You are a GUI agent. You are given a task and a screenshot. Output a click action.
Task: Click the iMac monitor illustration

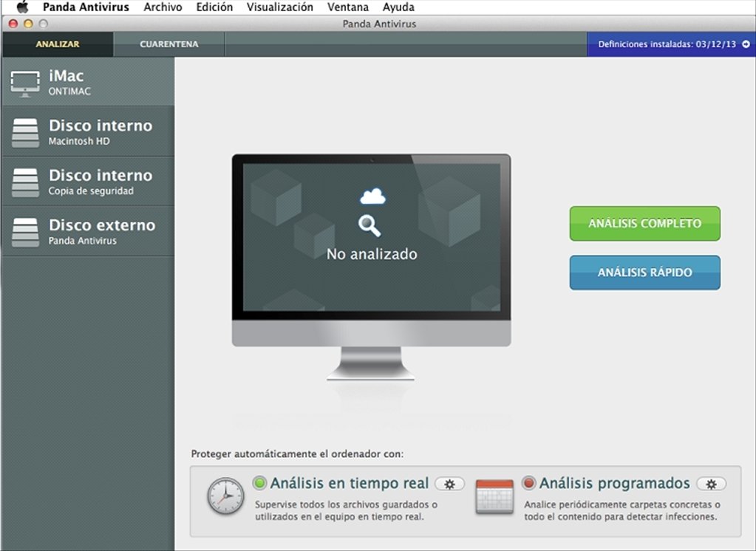pos(371,267)
